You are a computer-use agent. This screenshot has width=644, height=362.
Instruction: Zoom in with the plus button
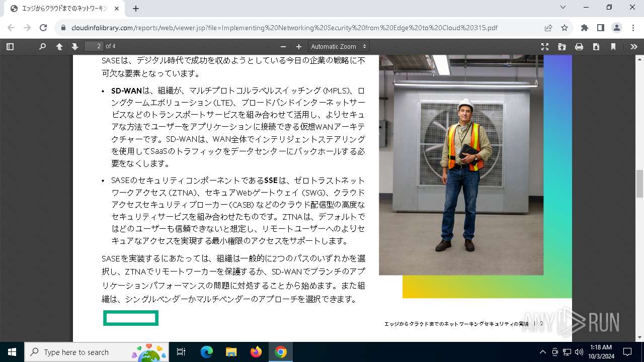click(299, 46)
